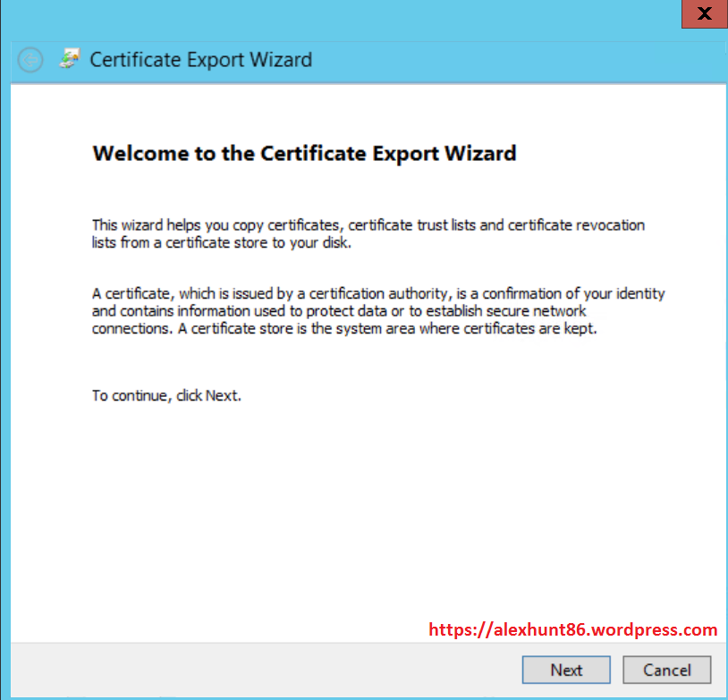Close the Certificate Export Wizard window
Screen dimensions: 728x700
(704, 14)
